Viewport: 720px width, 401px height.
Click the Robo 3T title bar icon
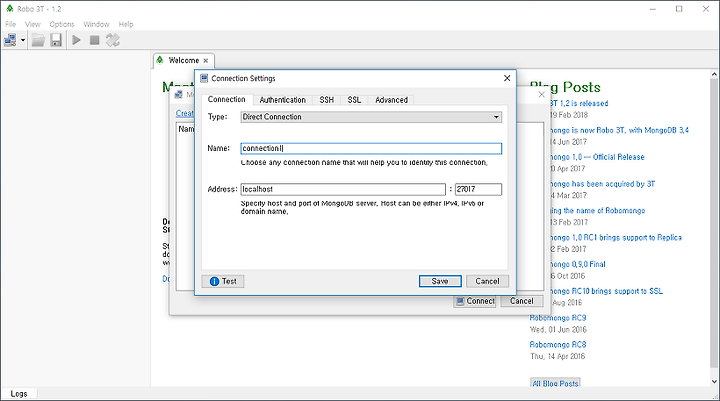pyautogui.click(x=10, y=9)
